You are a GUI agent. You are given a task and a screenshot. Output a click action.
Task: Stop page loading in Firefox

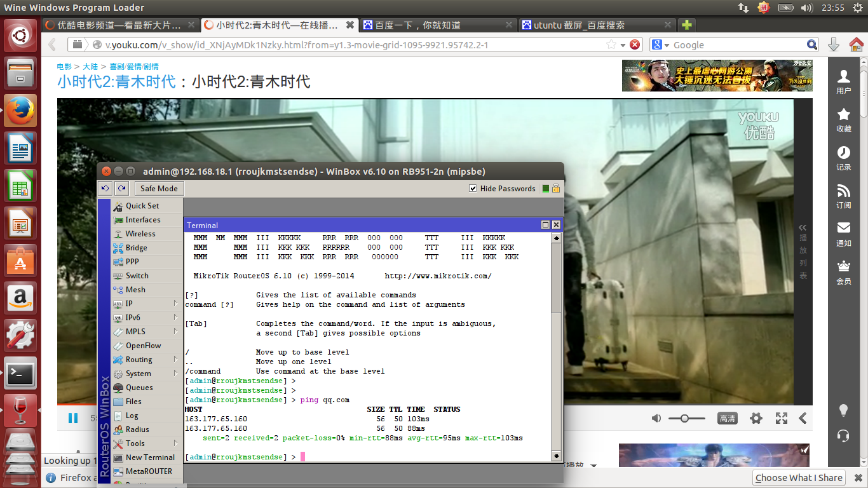634,44
